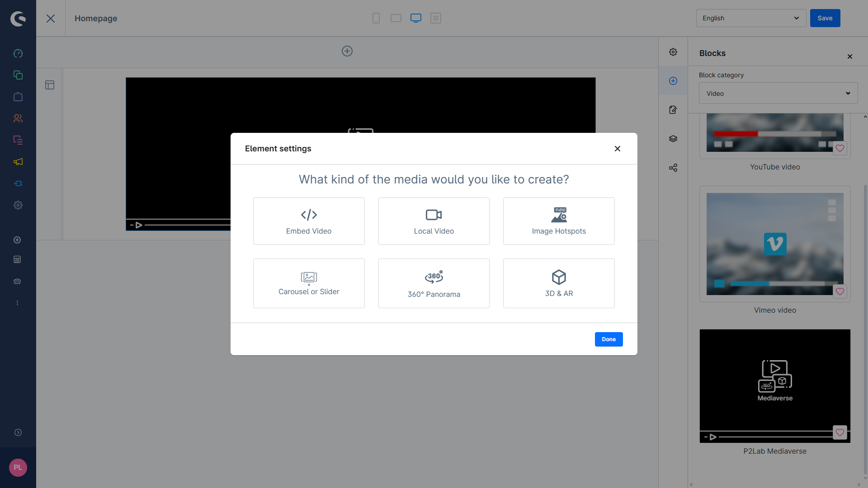Image resolution: width=868 pixels, height=488 pixels.
Task: Open the layout assignment share icon
Action: coord(673,168)
